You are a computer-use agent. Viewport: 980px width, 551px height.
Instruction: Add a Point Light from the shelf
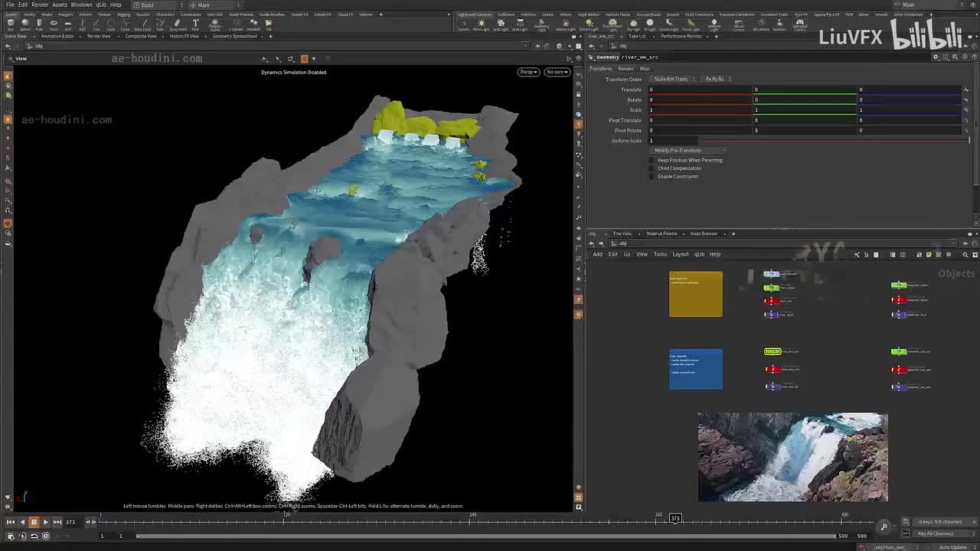point(482,24)
